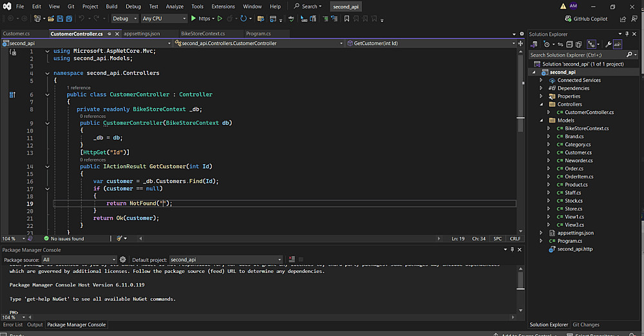Screen dimensions: 644x336
Task: Clear the Package Manager Console output
Action: [292, 259]
